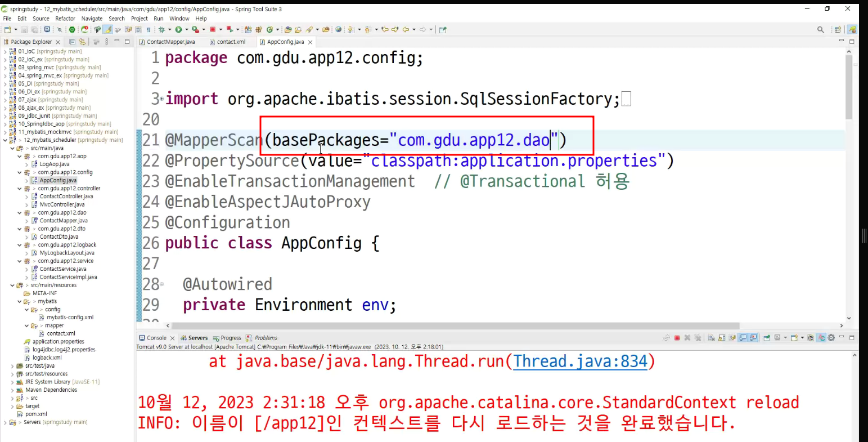The height and width of the screenshot is (442, 868).
Task: Switch to the Problems view tab
Action: (262, 338)
